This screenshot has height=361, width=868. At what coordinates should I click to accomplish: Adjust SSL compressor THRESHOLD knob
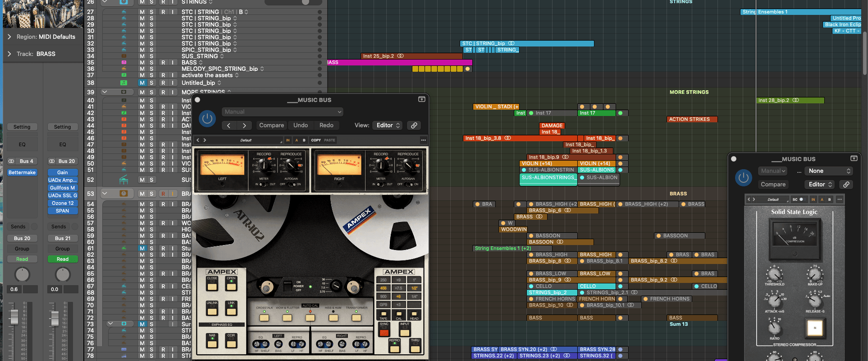tap(774, 274)
